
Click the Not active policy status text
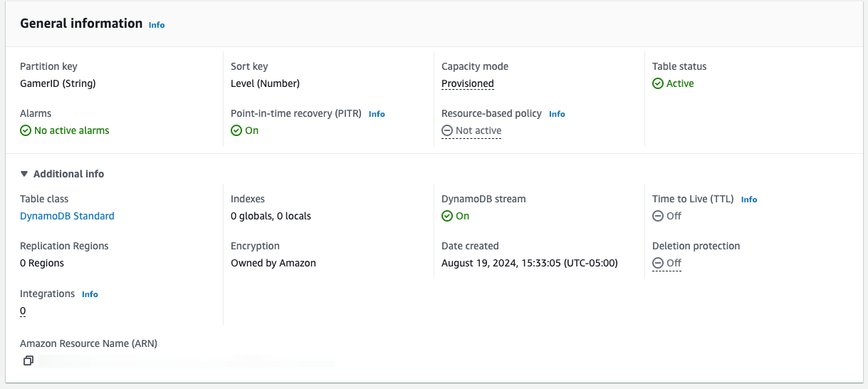point(479,130)
